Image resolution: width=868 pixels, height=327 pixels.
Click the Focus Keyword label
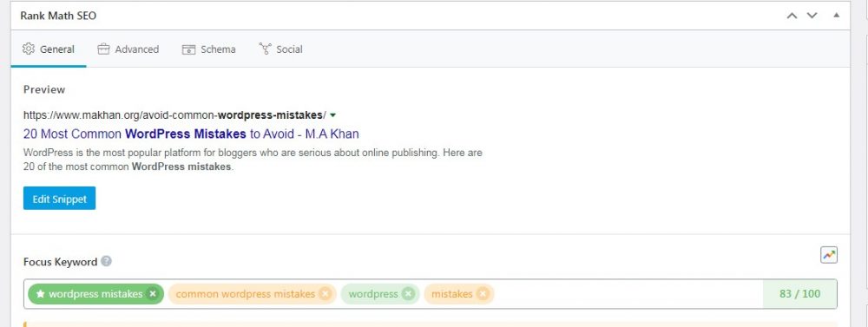click(x=61, y=262)
